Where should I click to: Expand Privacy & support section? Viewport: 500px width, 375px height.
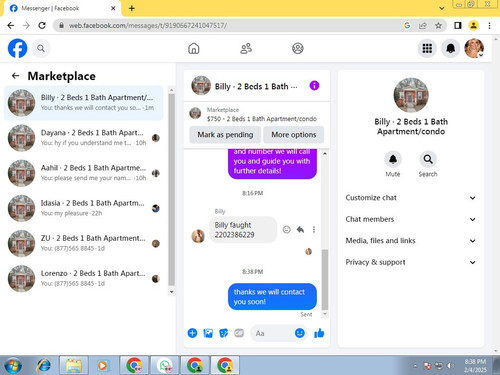pyautogui.click(x=411, y=262)
